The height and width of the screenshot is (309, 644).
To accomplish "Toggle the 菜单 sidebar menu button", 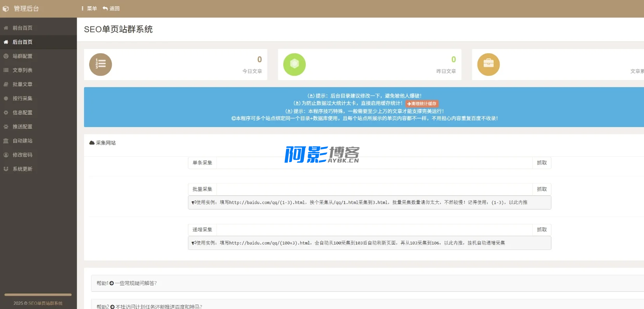I will pyautogui.click(x=89, y=9).
